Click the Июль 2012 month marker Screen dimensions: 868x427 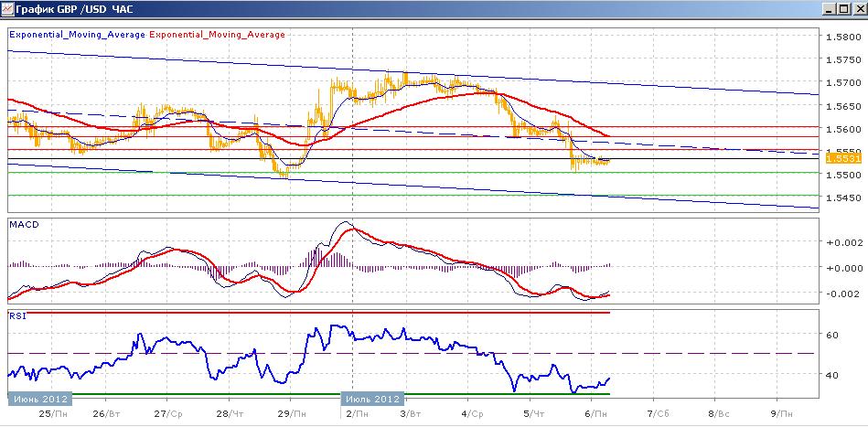[372, 399]
